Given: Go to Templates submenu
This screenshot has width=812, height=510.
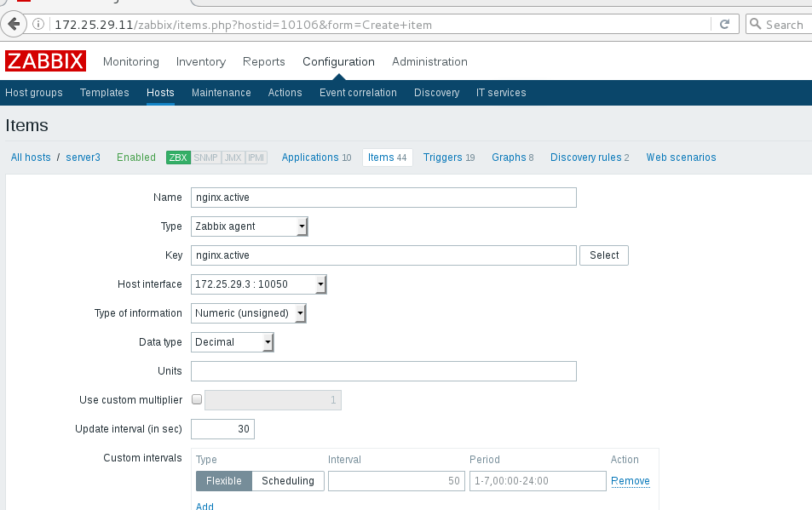Looking at the screenshot, I should 105,93.
